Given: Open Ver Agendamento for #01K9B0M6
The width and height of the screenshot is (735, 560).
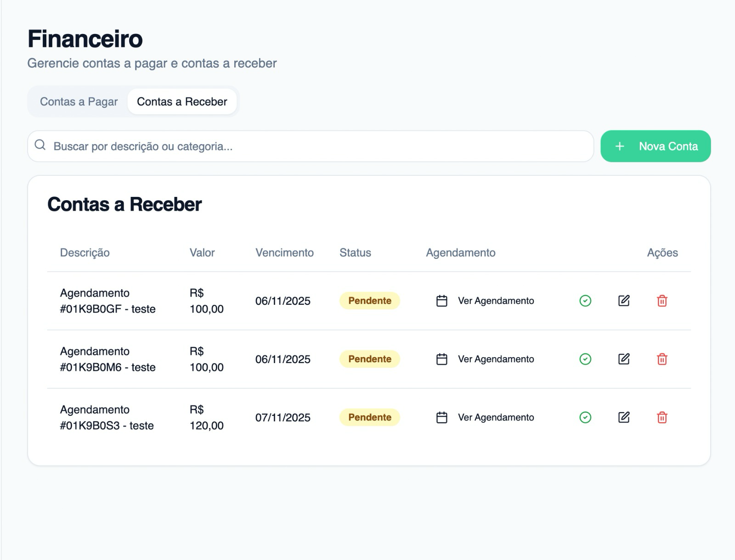Looking at the screenshot, I should pyautogui.click(x=485, y=359).
